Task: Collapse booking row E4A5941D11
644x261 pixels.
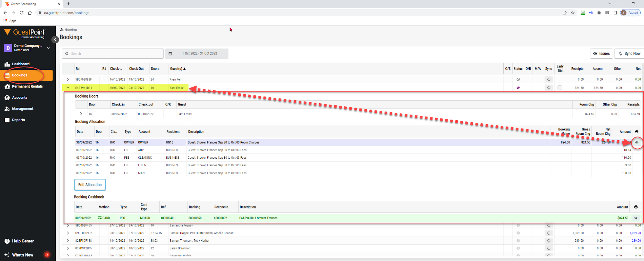Action: click(x=68, y=88)
